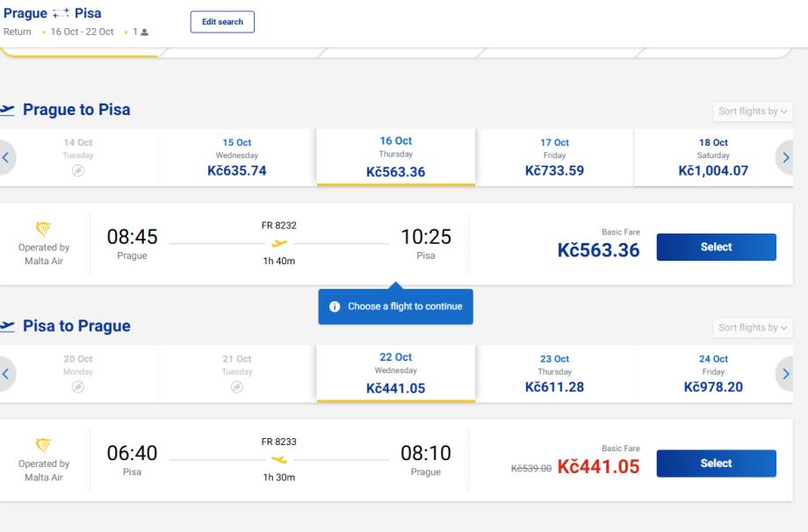808x532 pixels.
Task: Pick the 24 Oct Friday return tab
Action: pyautogui.click(x=713, y=373)
